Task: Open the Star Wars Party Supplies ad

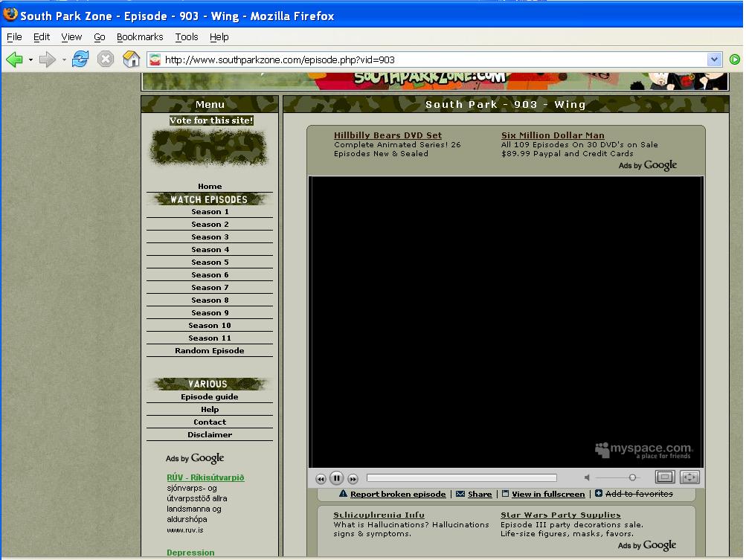Action: coord(561,515)
